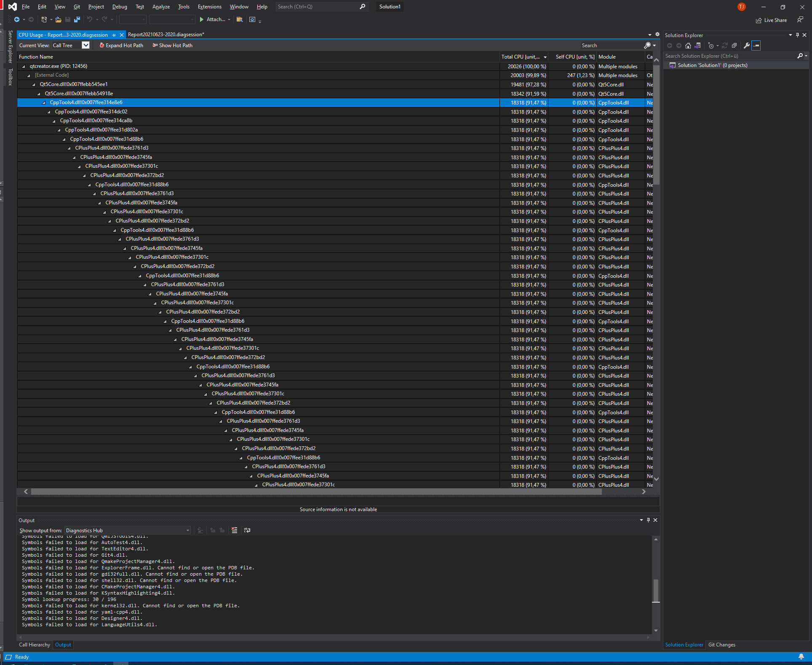Click the Show Hot Path button
This screenshot has height=665, width=812.
pos(172,45)
